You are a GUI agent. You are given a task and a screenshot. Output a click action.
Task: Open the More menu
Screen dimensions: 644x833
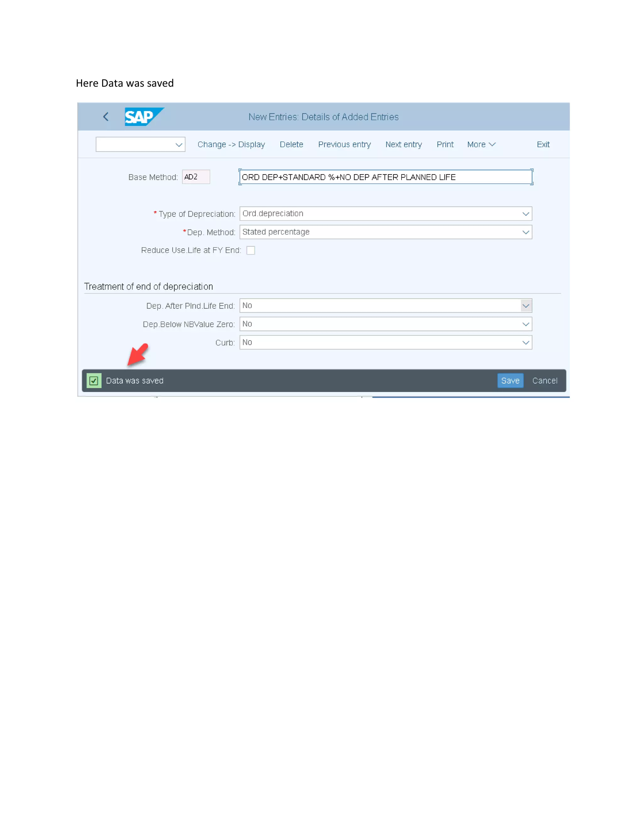pos(481,145)
